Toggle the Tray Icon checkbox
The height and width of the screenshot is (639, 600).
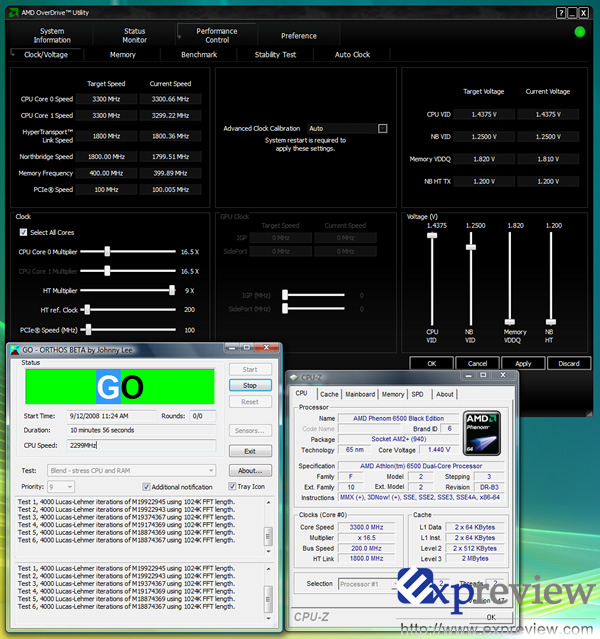click(x=232, y=486)
